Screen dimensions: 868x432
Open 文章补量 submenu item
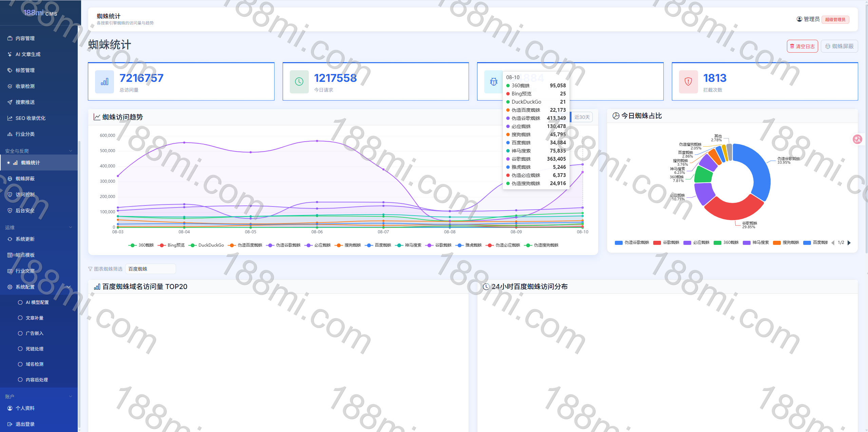click(x=39, y=318)
